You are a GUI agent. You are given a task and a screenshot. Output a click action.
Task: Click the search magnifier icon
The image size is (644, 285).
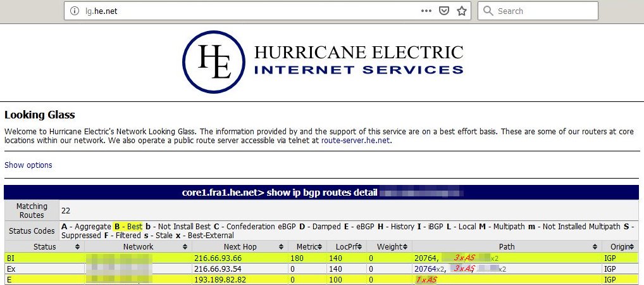(x=488, y=11)
